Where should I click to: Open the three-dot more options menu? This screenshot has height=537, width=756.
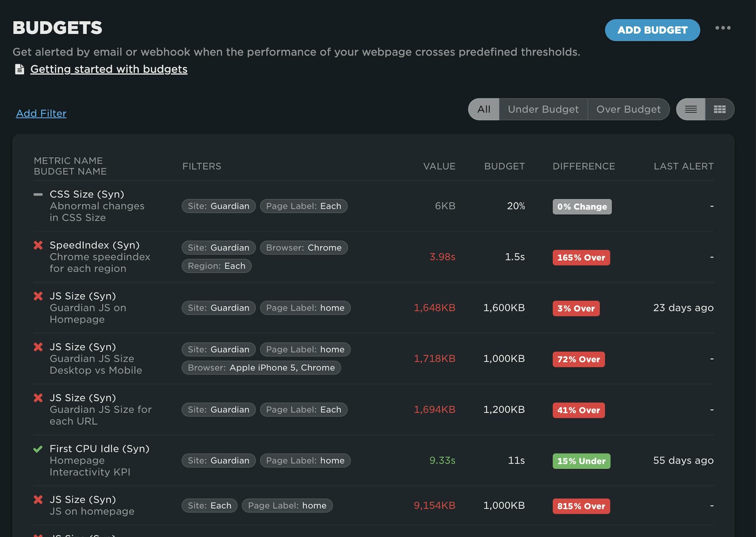[x=723, y=28]
